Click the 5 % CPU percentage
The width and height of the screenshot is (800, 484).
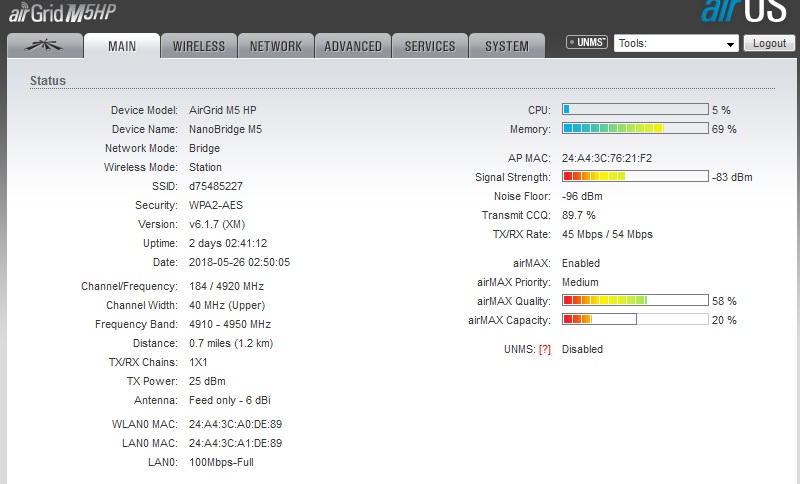click(721, 110)
